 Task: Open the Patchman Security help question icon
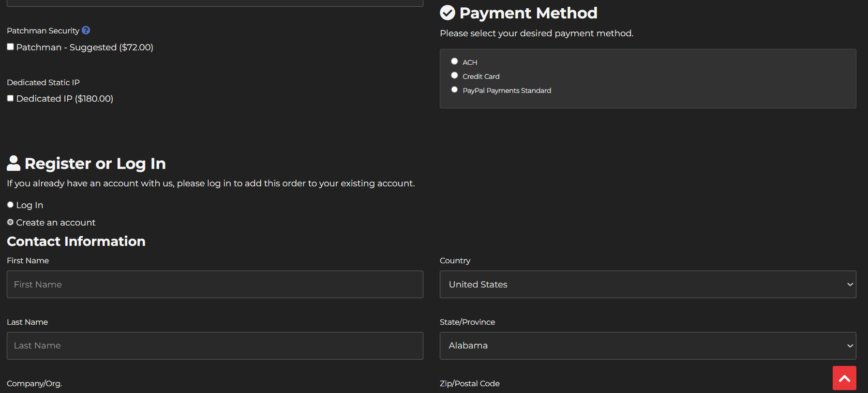(86, 30)
